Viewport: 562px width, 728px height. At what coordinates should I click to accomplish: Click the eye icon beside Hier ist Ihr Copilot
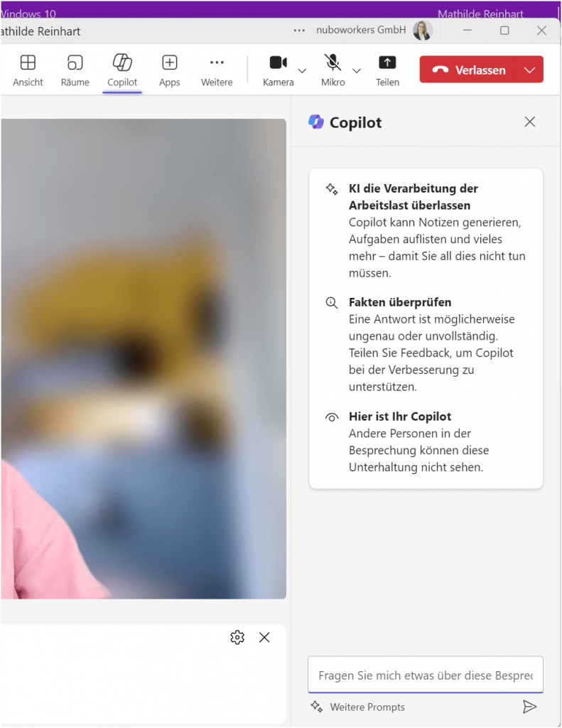point(331,417)
